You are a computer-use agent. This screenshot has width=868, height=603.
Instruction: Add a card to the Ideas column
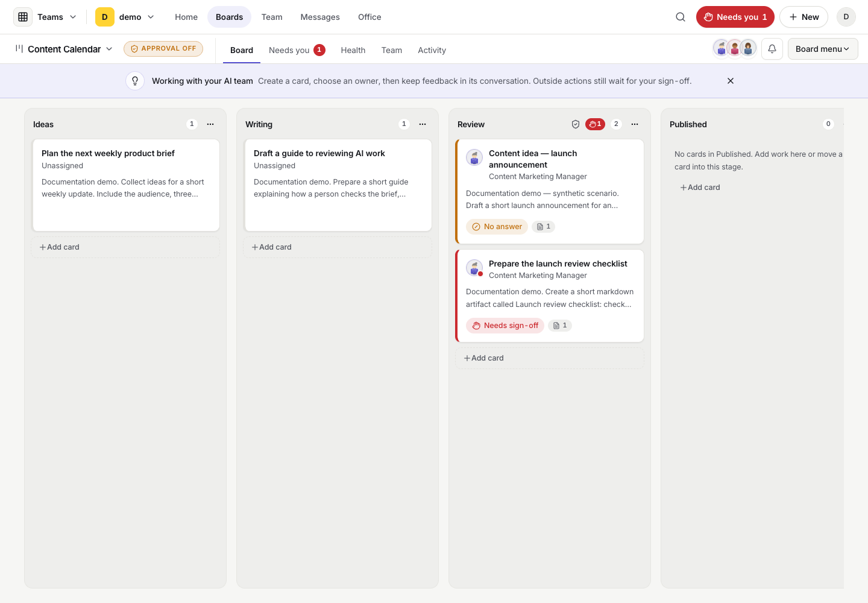tap(125, 247)
